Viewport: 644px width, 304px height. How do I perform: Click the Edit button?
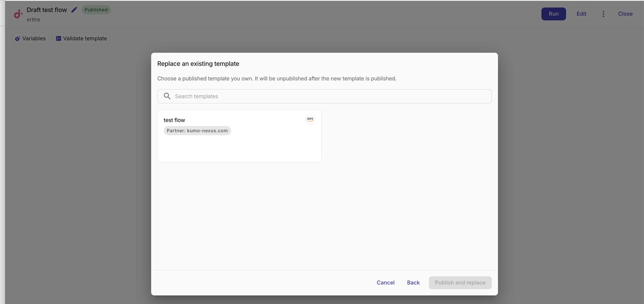(581, 14)
